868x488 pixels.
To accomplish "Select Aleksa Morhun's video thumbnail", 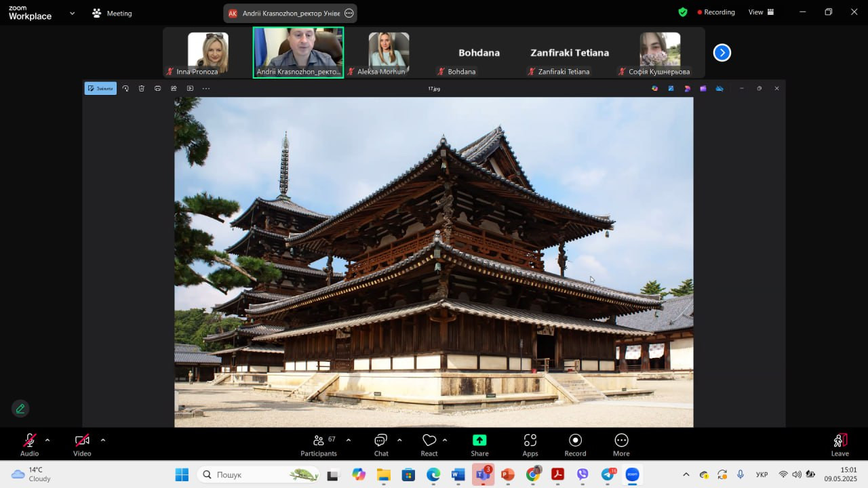I will click(389, 52).
